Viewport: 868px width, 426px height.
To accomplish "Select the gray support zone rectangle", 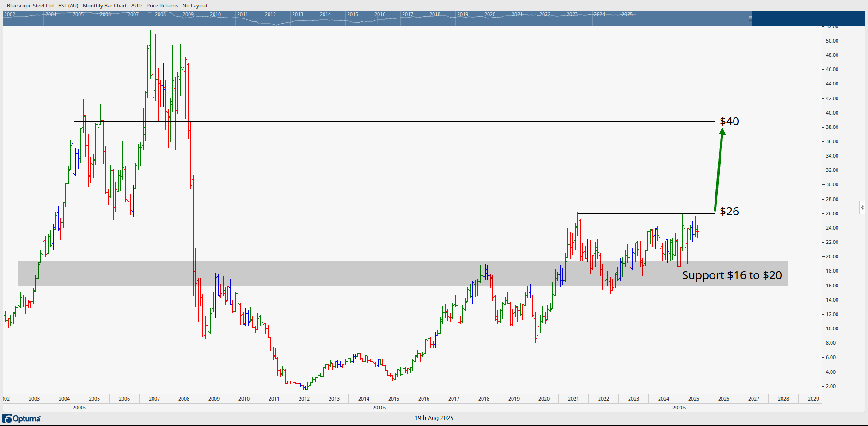I will tap(403, 274).
